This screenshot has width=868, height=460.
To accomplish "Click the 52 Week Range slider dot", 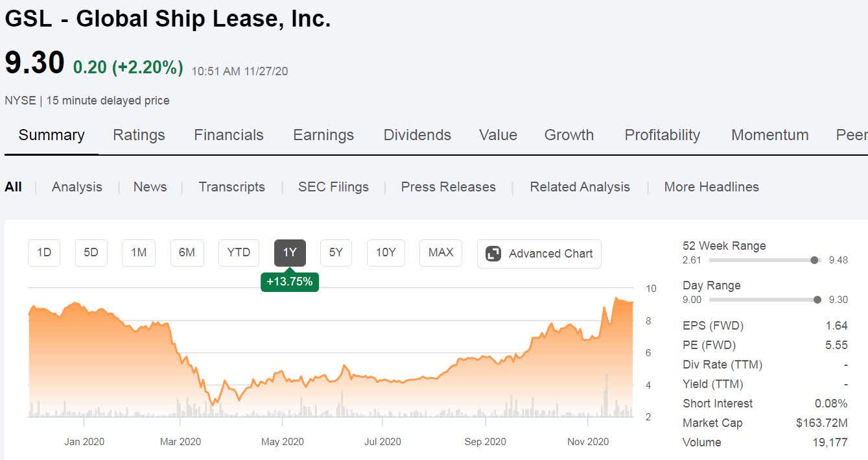I will pyautogui.click(x=814, y=260).
